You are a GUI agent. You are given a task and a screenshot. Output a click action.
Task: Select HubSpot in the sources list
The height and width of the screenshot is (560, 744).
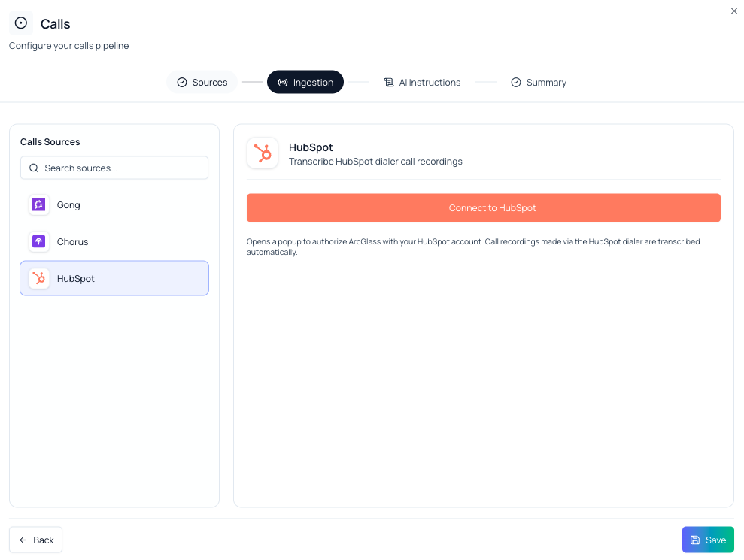coord(114,278)
